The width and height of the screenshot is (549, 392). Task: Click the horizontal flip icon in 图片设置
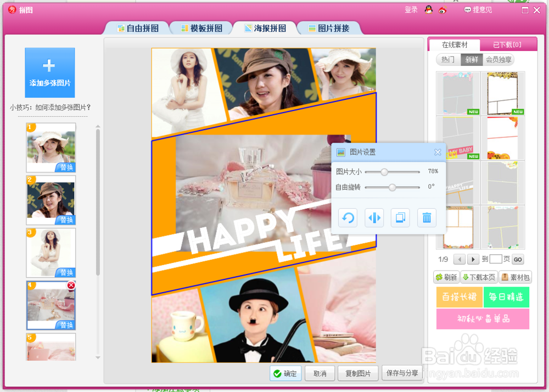point(374,218)
